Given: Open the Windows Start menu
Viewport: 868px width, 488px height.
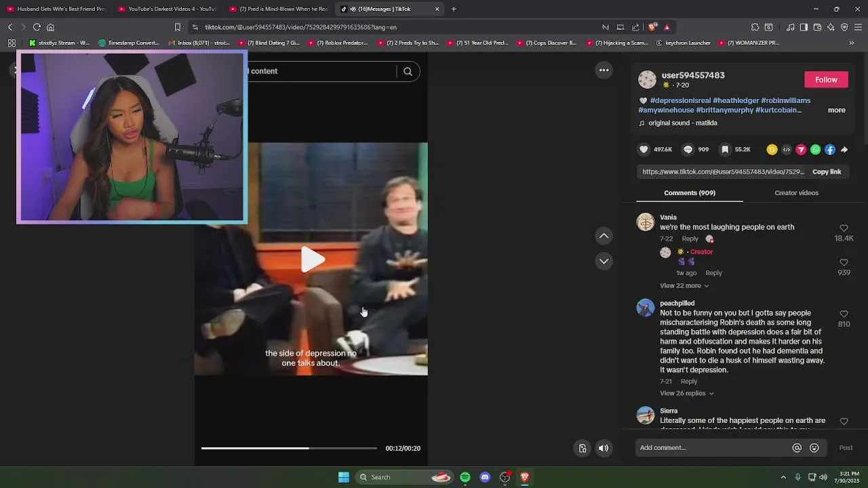Looking at the screenshot, I should [x=344, y=477].
